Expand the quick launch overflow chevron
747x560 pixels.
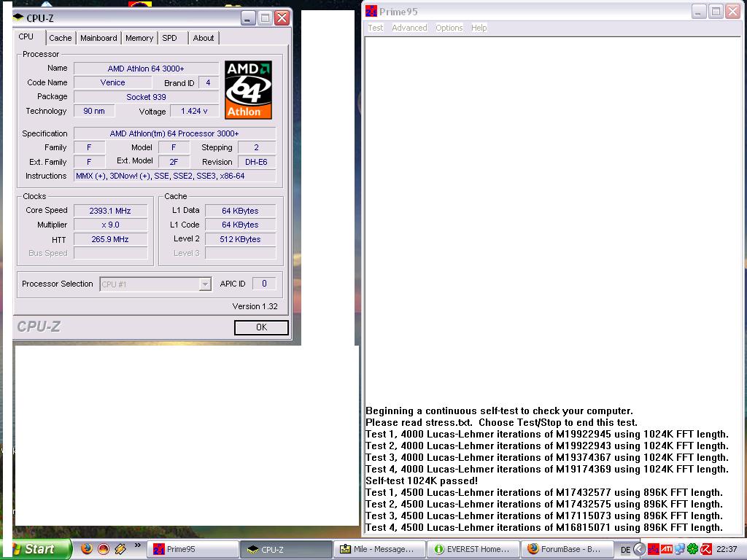[138, 545]
